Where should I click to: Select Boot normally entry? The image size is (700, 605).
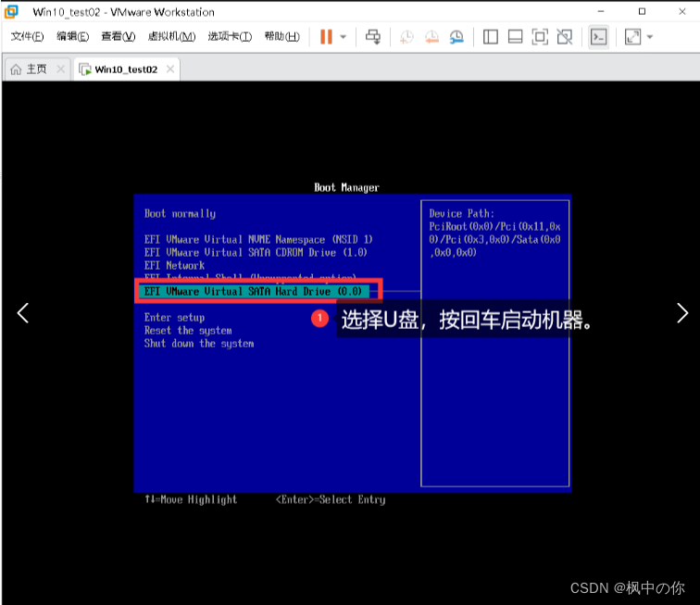[x=180, y=214]
